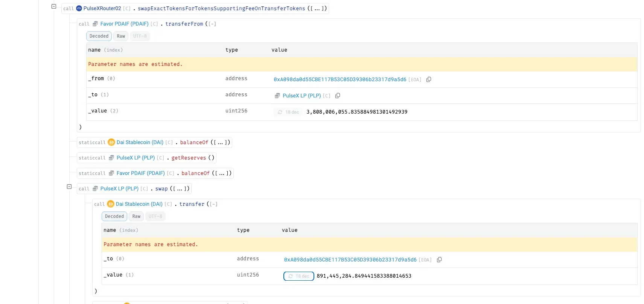Click DAI logo icon in balanceOf staticcall
The height and width of the screenshot is (304, 644).
click(x=111, y=142)
